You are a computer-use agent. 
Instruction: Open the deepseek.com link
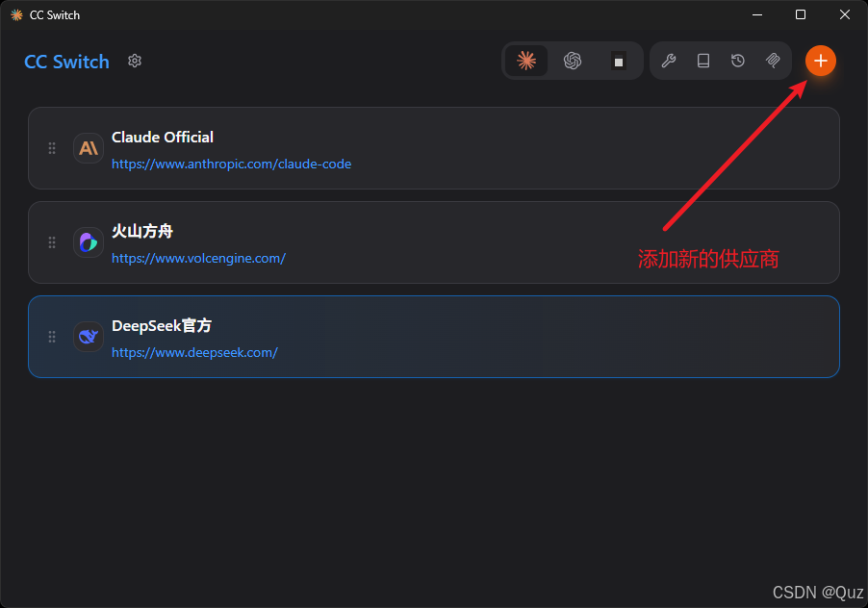(194, 352)
